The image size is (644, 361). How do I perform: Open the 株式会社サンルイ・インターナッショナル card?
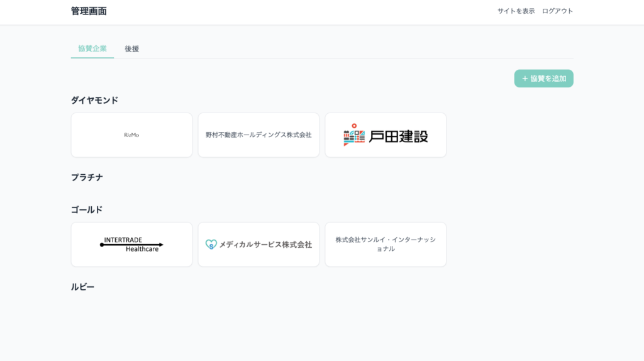(386, 244)
